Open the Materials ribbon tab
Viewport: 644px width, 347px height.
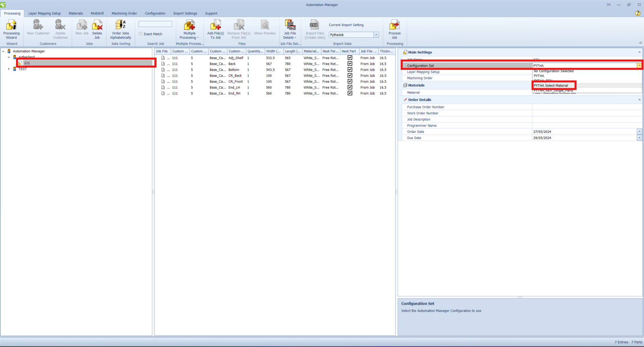point(76,13)
